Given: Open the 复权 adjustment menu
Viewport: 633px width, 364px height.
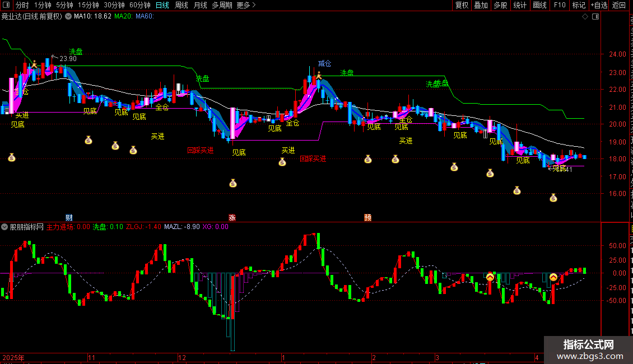Looking at the screenshot, I should tap(462, 5).
